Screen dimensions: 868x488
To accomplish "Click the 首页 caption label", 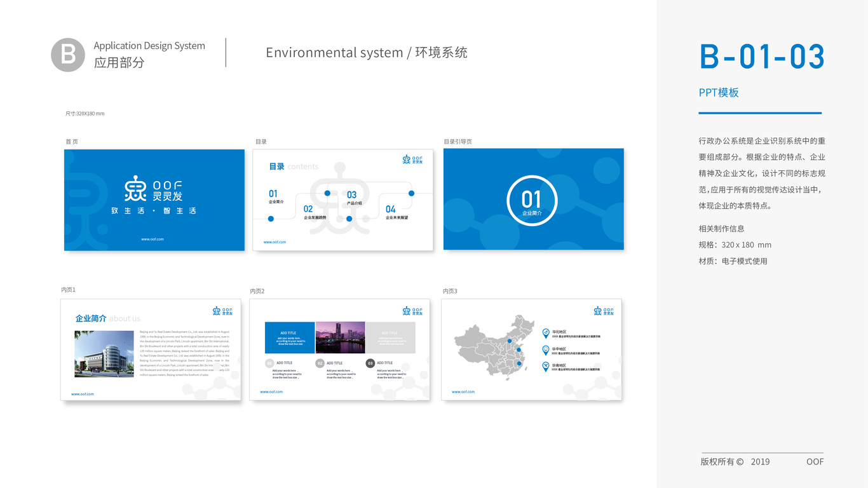I will [71, 142].
